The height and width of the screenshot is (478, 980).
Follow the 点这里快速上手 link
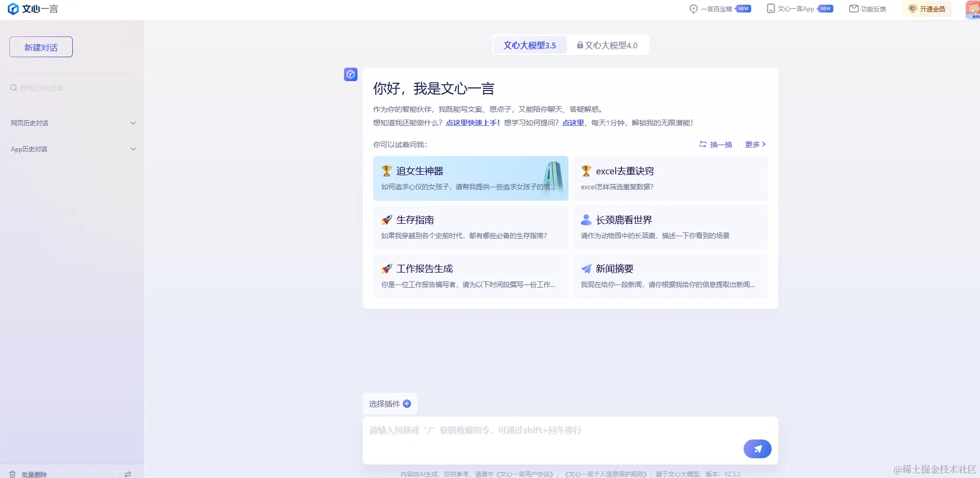473,123
